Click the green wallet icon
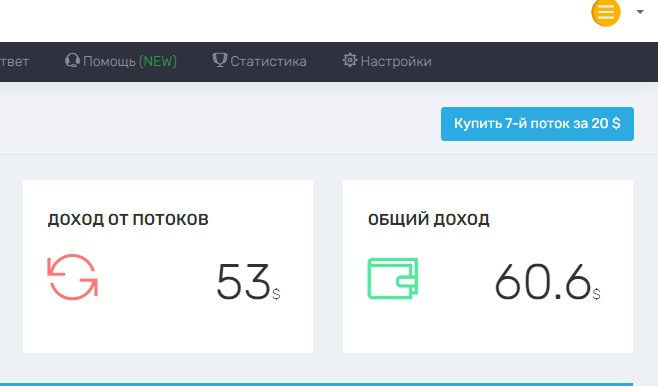This screenshot has width=658, height=386. click(x=393, y=278)
